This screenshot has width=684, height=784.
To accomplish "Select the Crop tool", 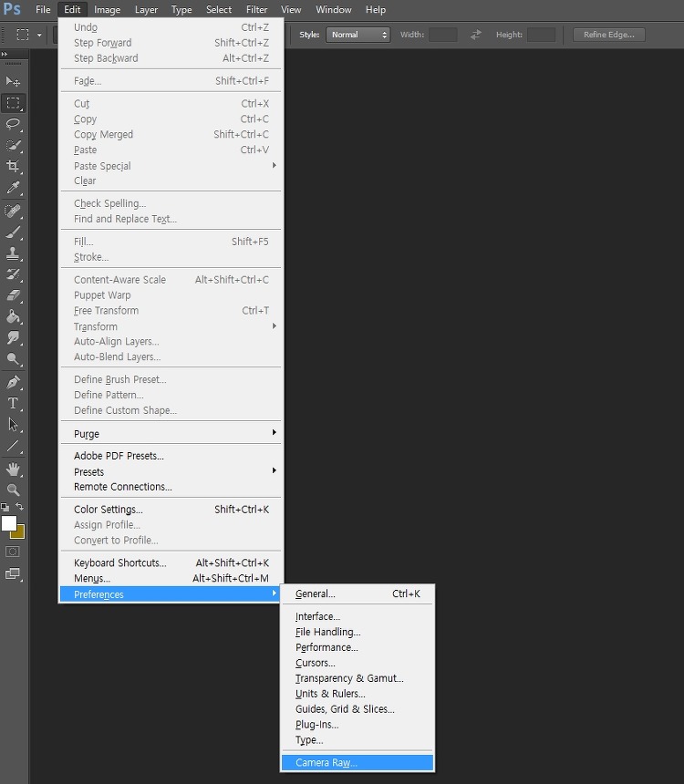I will coord(13,166).
